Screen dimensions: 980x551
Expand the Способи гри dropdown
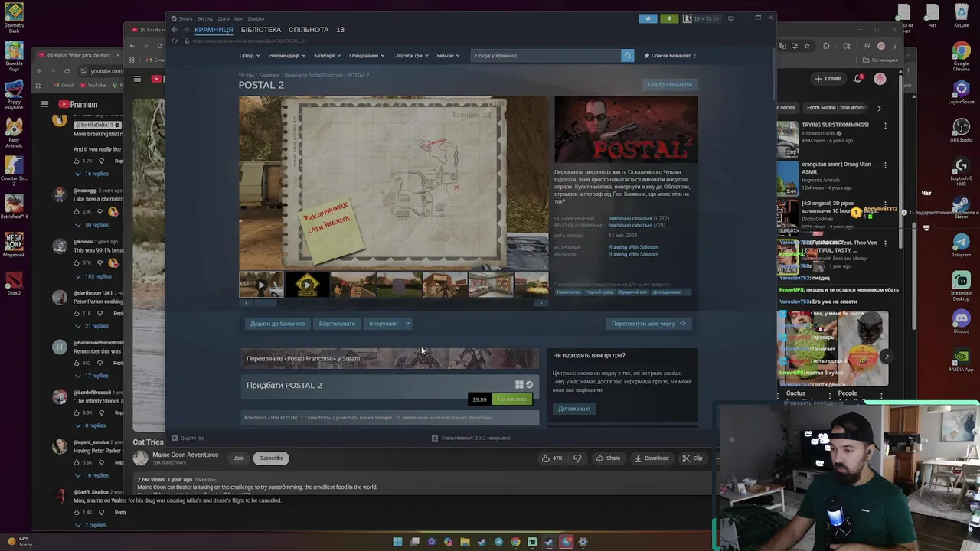click(x=411, y=56)
